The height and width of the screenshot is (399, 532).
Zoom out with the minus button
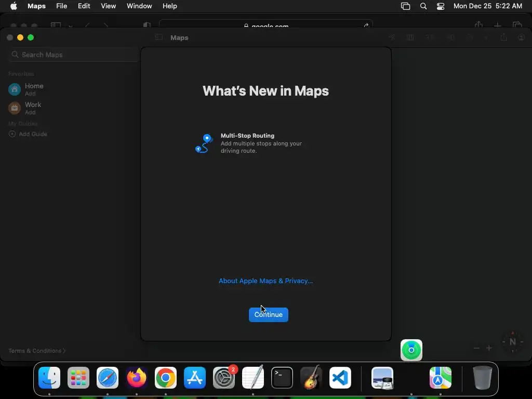coord(476,348)
